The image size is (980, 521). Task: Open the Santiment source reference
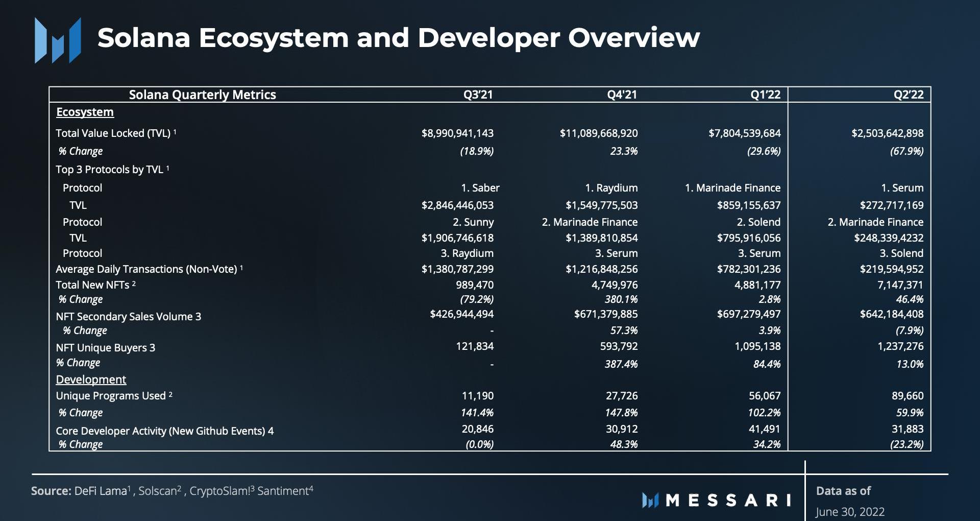[x=284, y=491]
